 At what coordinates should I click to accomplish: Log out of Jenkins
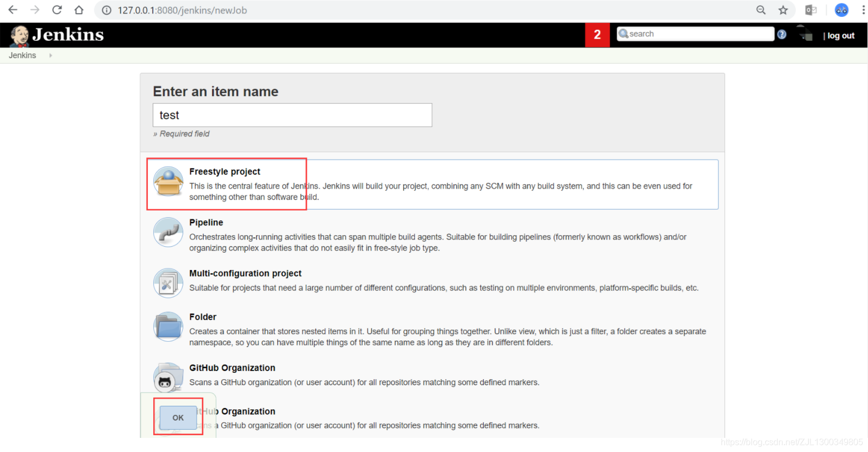[x=841, y=36]
